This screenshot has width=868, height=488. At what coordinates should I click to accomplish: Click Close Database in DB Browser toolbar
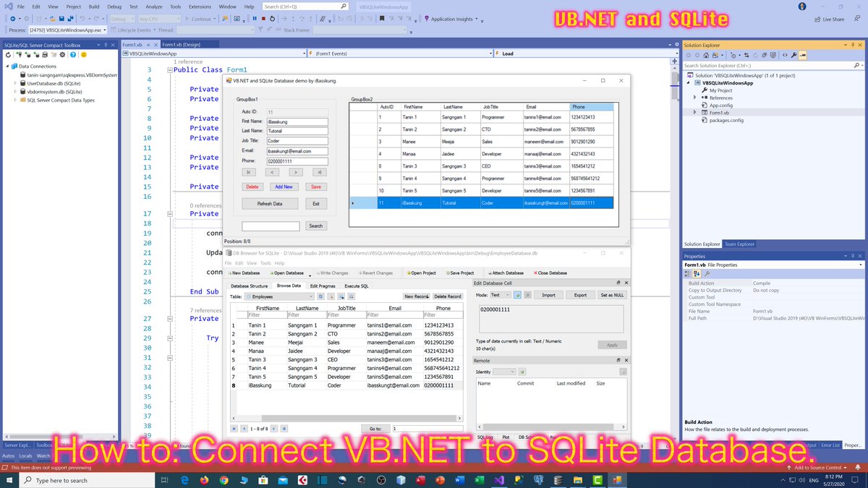tap(552, 273)
